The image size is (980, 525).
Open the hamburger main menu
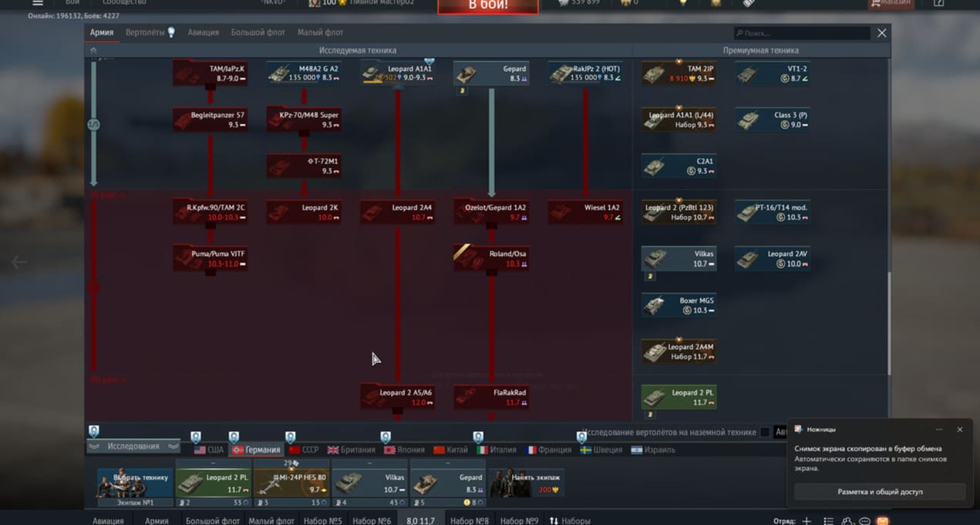37,4
